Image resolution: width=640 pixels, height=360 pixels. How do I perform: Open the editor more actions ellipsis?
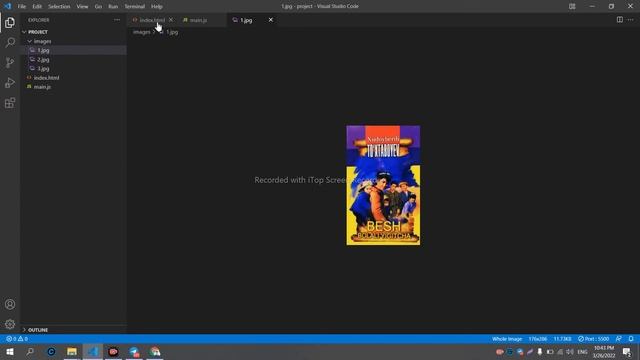coord(631,20)
